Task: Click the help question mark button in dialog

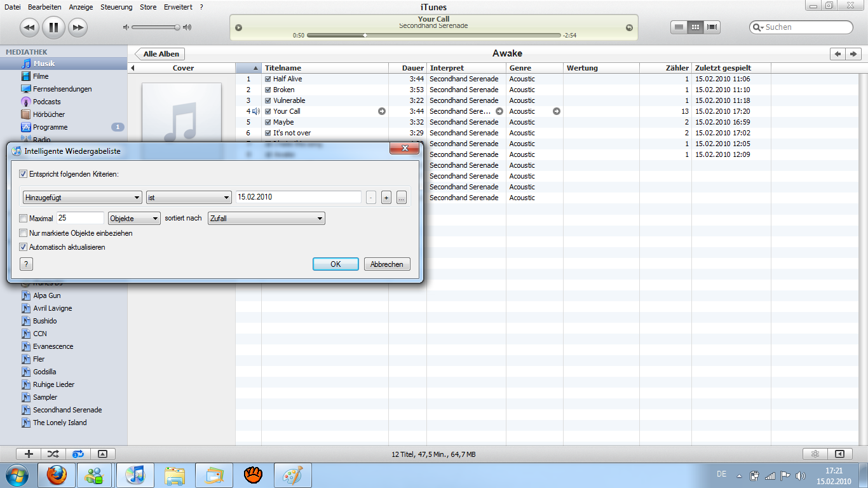Action: pos(26,264)
